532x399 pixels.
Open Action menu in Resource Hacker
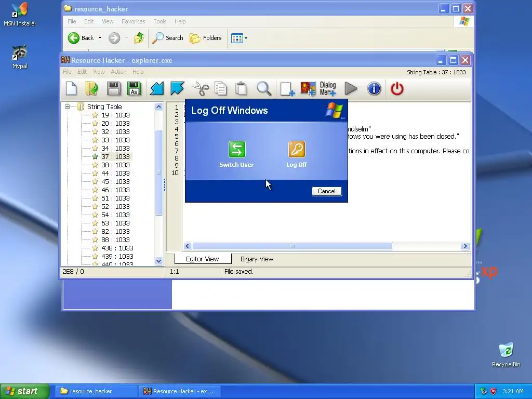click(x=118, y=72)
